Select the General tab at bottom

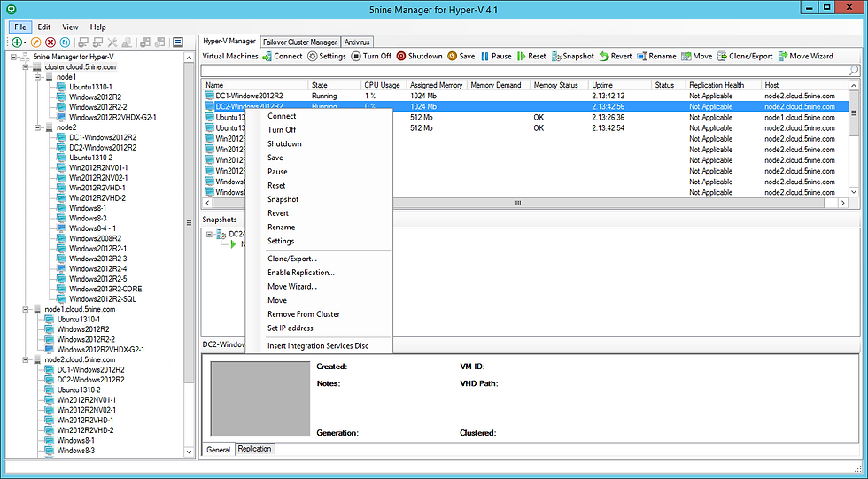(218, 449)
